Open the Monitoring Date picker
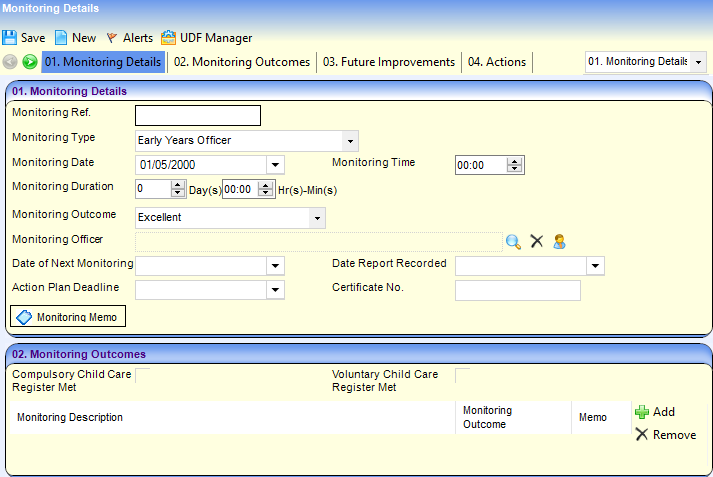Image resolution: width=713 pixels, height=477 pixels. pos(275,165)
